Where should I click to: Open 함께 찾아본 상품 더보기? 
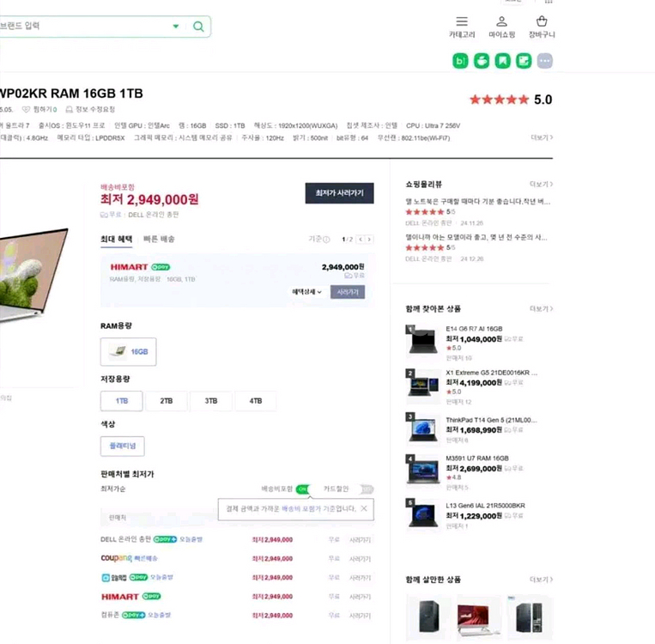point(541,309)
